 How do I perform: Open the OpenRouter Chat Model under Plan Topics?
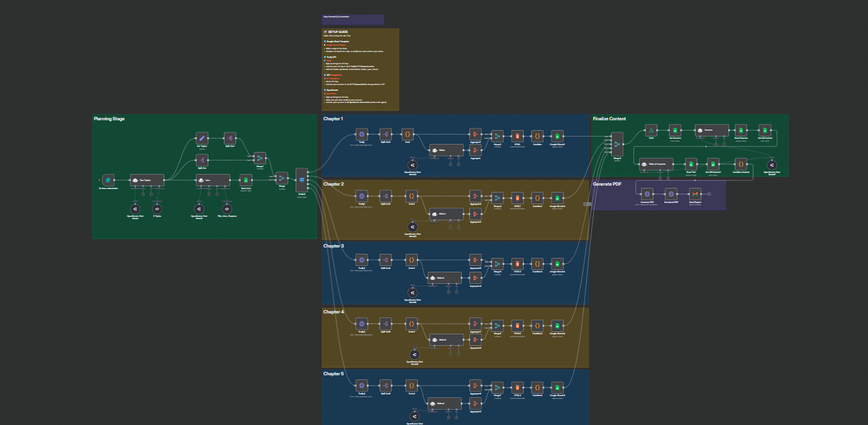pyautogui.click(x=135, y=208)
